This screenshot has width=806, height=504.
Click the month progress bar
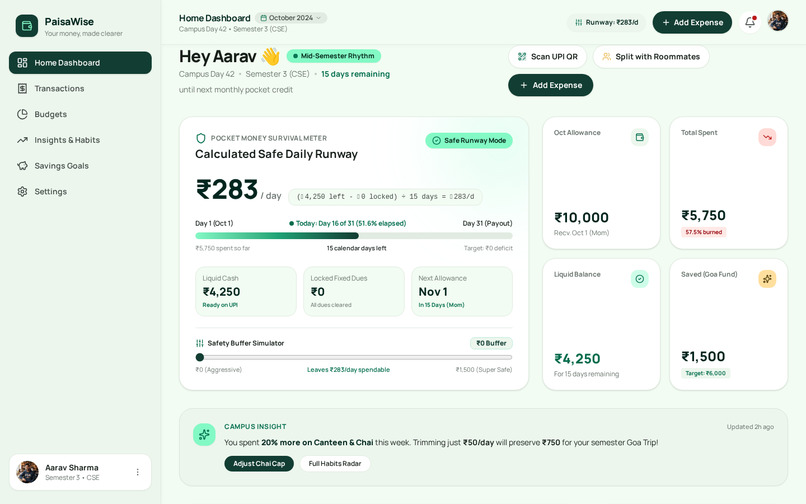pyautogui.click(x=354, y=236)
